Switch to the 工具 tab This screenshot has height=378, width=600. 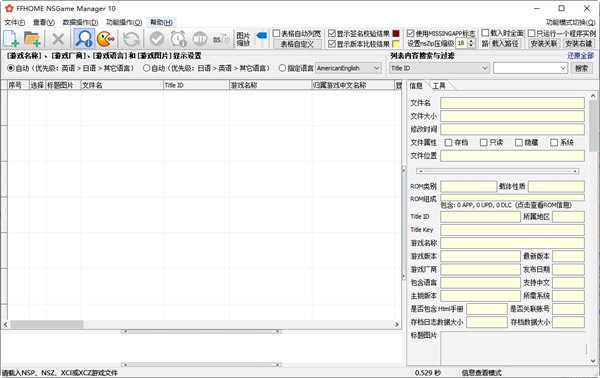[439, 86]
